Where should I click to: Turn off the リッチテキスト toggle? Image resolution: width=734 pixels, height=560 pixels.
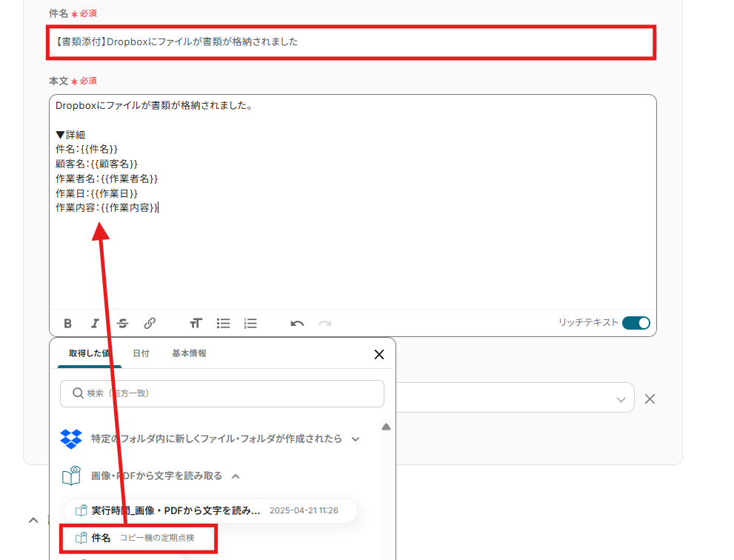click(636, 323)
